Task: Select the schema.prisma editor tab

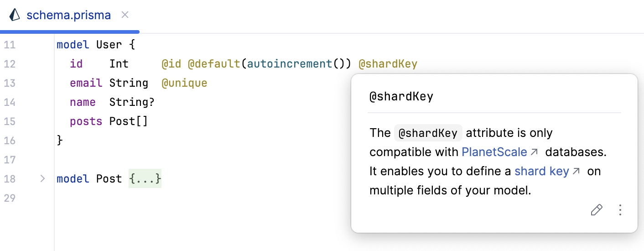Action: 68,15
